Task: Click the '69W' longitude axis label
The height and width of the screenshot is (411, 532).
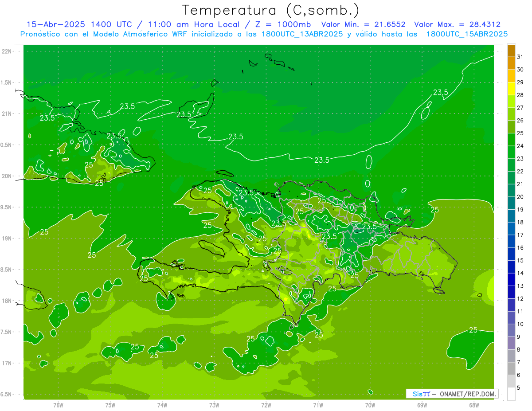Action: click(x=422, y=405)
